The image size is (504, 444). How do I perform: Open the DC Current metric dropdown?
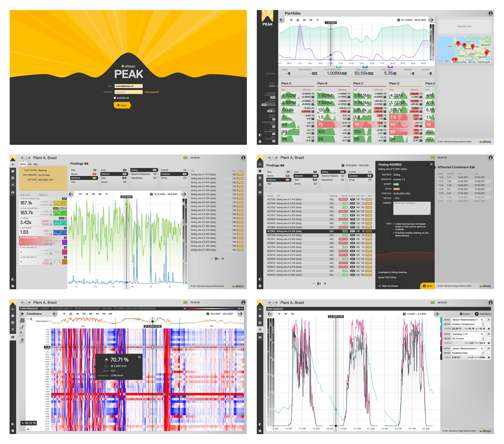[483, 339]
